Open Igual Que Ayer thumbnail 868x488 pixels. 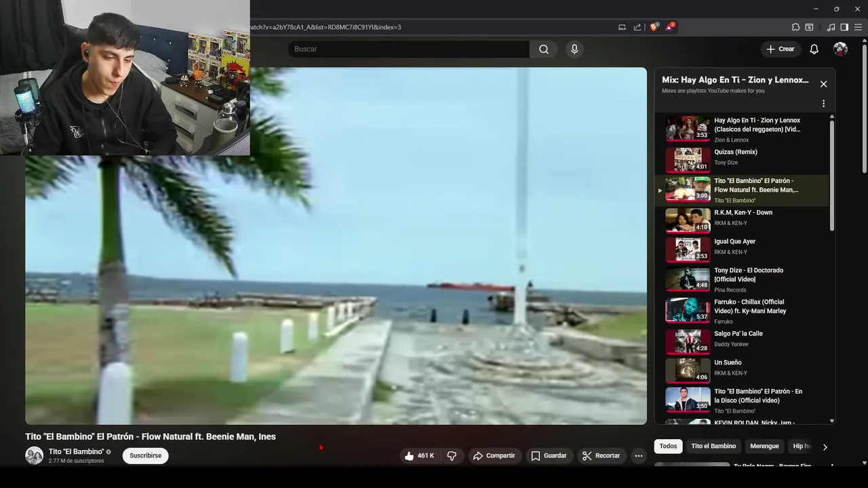[x=688, y=249]
